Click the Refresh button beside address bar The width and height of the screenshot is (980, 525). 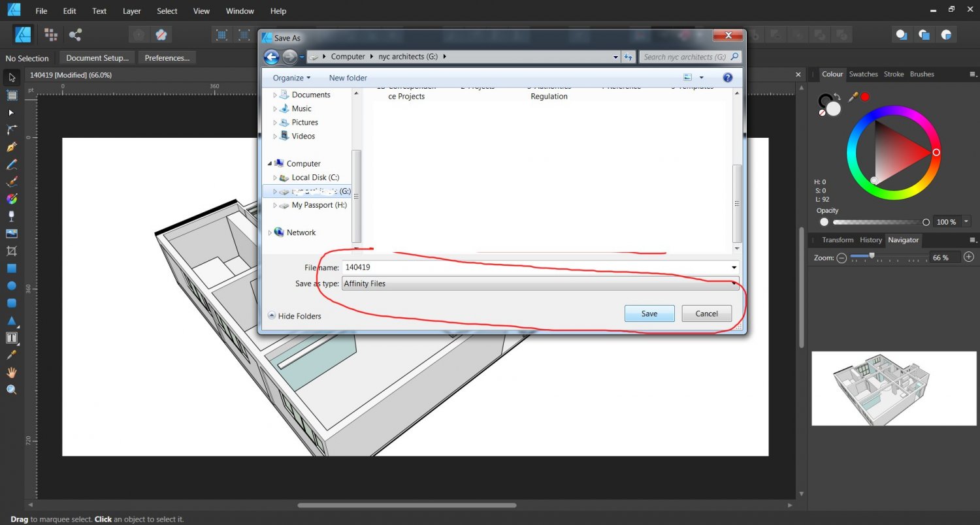(629, 57)
